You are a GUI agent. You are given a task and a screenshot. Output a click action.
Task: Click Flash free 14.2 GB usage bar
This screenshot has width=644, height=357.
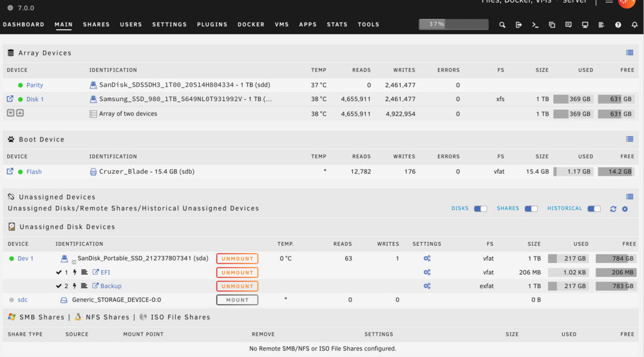click(x=616, y=172)
